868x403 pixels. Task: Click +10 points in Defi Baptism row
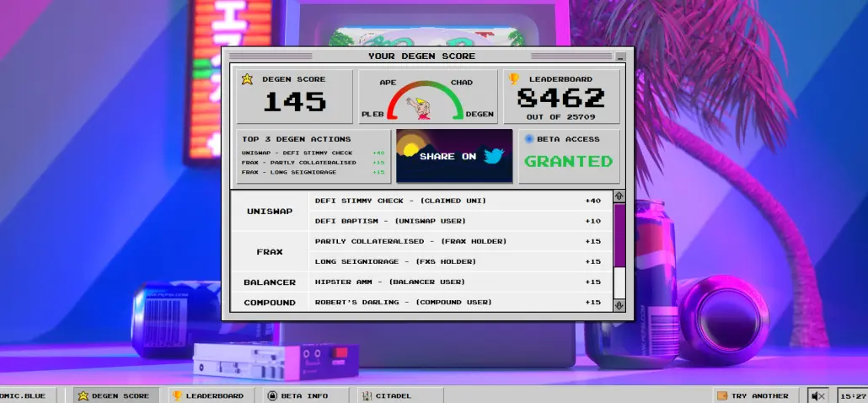593,221
